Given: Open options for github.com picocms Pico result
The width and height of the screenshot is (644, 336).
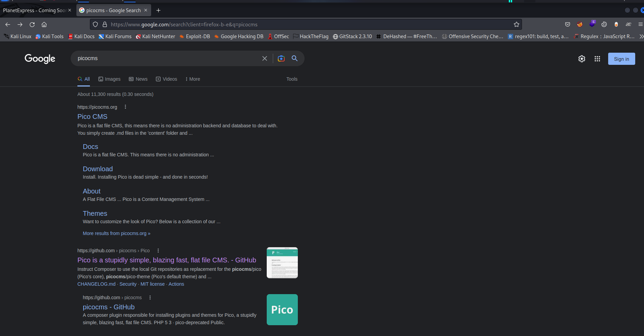Looking at the screenshot, I should pos(158,251).
